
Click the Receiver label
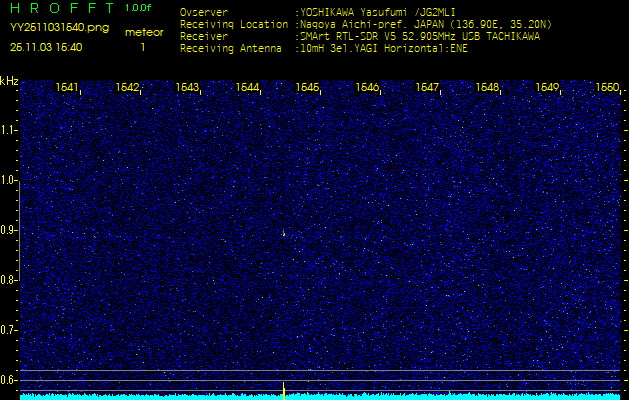(x=204, y=37)
